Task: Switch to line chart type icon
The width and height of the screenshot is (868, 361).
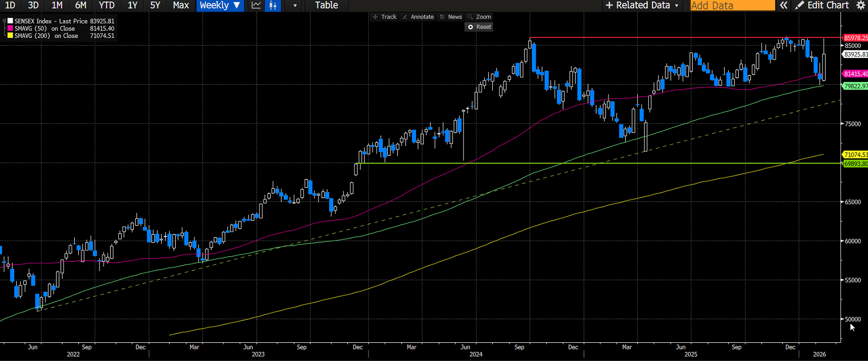Action: (x=256, y=6)
